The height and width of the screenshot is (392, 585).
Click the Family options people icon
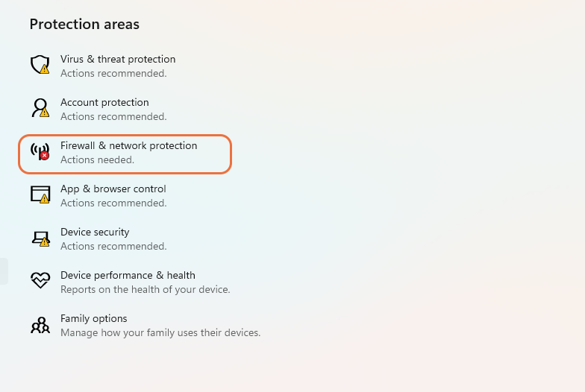(x=40, y=324)
